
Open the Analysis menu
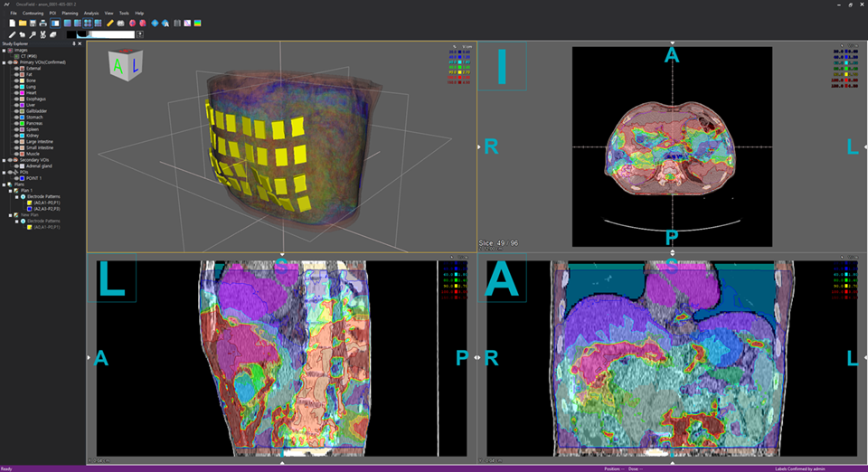point(91,14)
